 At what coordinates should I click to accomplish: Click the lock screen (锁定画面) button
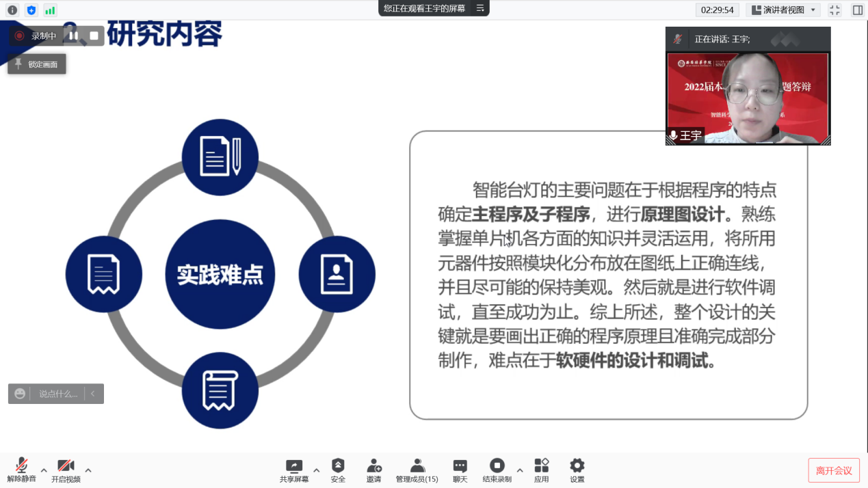(x=37, y=64)
